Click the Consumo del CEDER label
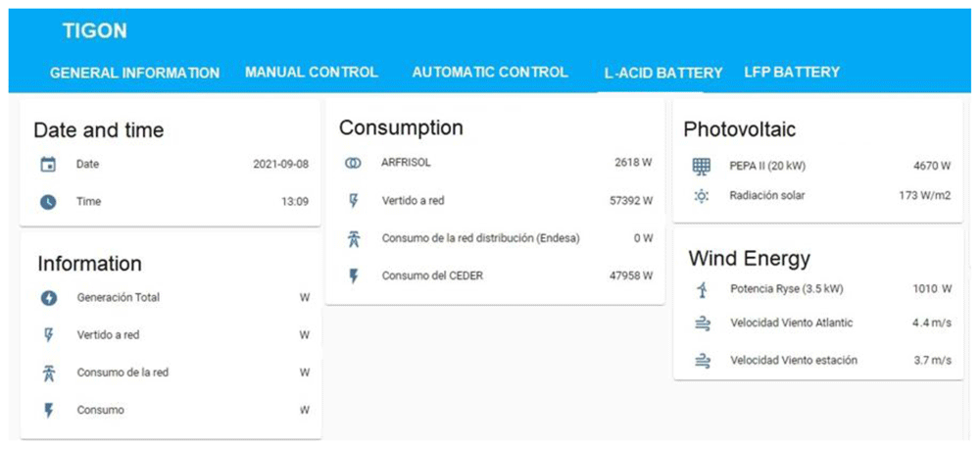The width and height of the screenshot is (980, 449). (x=432, y=275)
